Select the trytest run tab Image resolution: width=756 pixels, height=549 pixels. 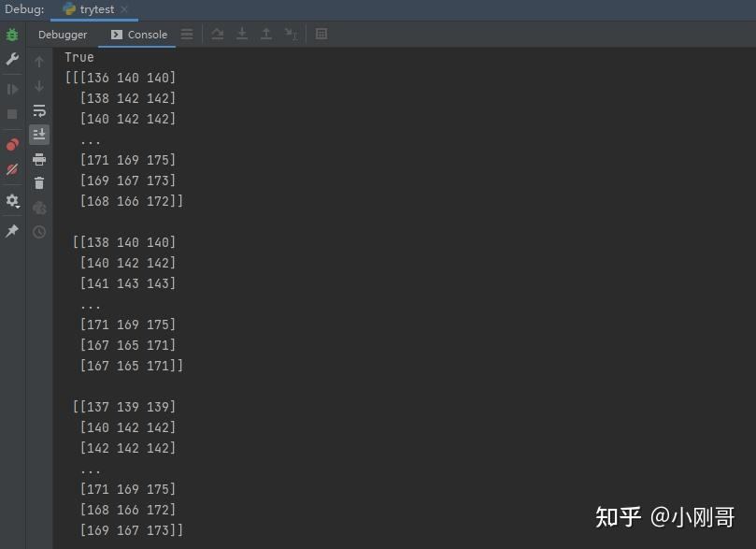[92, 9]
